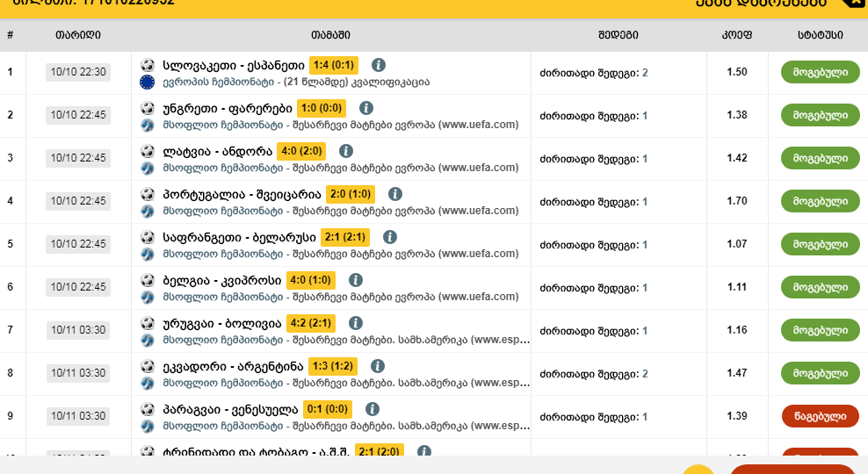Click the 1:4 (0:1) score badge
The width and height of the screenshot is (868, 474).
coord(333,65)
